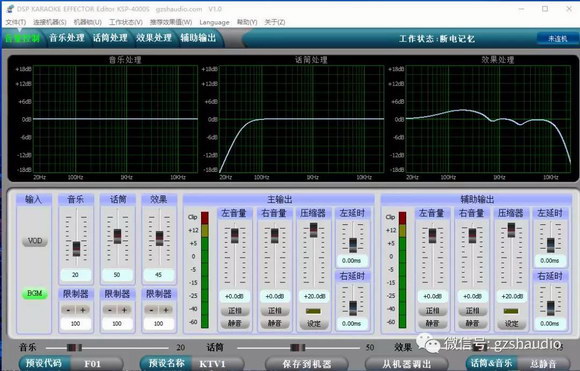
Task: Click the 总静音 master mute button
Action: pyautogui.click(x=543, y=364)
